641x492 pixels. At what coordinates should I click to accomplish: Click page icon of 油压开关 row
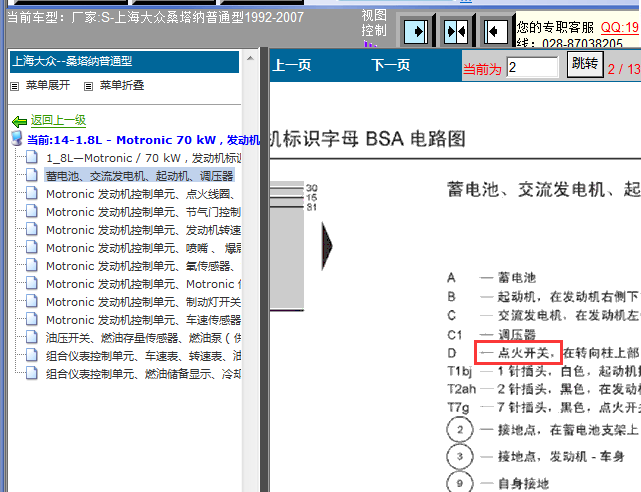pyautogui.click(x=32, y=337)
